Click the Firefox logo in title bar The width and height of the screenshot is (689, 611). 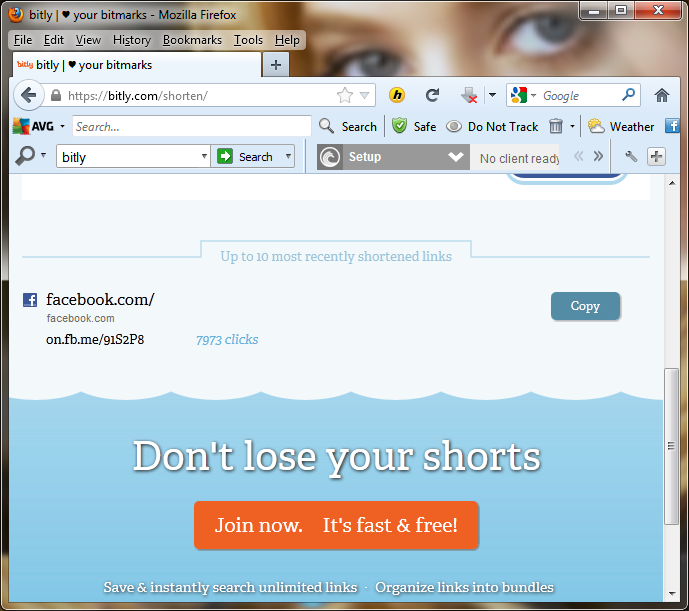pos(16,15)
